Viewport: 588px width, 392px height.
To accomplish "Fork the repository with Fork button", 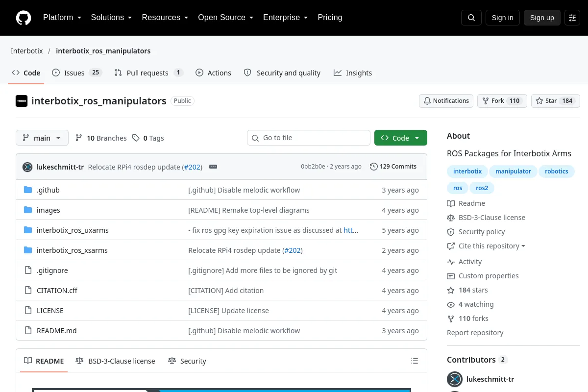I will [502, 101].
